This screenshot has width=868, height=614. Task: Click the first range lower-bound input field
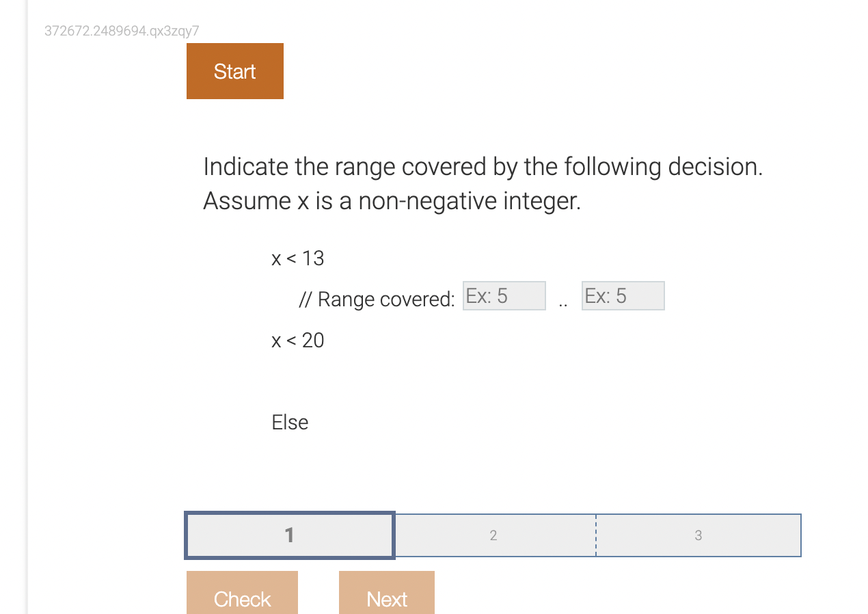(x=504, y=295)
